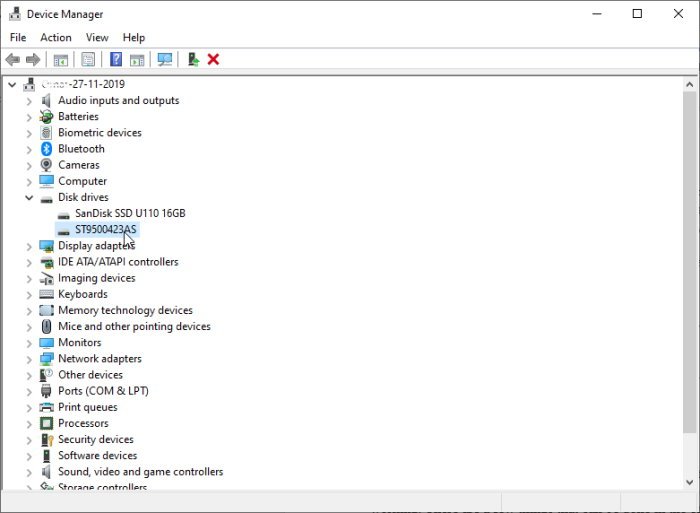This screenshot has width=700, height=513.
Task: Open the Properties toolbar icon
Action: click(x=88, y=59)
